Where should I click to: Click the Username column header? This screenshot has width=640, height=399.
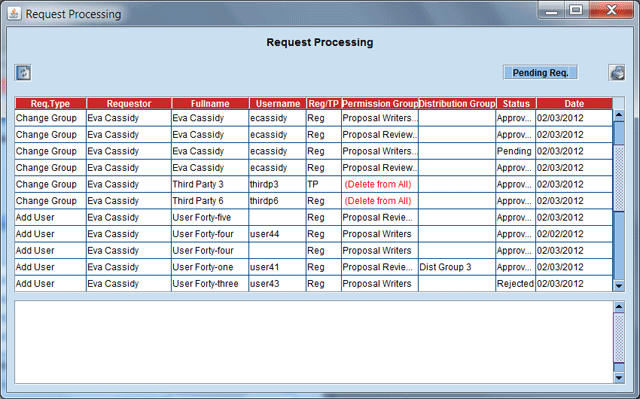click(278, 104)
